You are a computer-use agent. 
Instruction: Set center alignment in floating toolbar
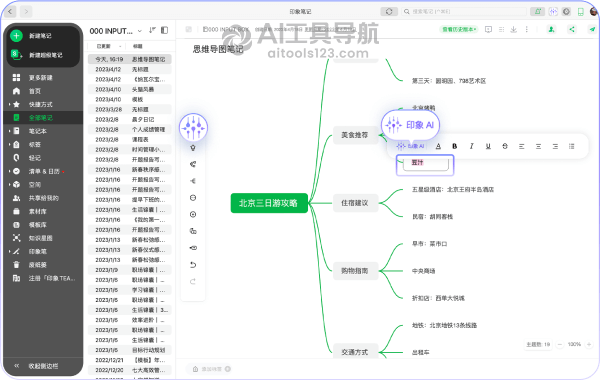pos(538,146)
